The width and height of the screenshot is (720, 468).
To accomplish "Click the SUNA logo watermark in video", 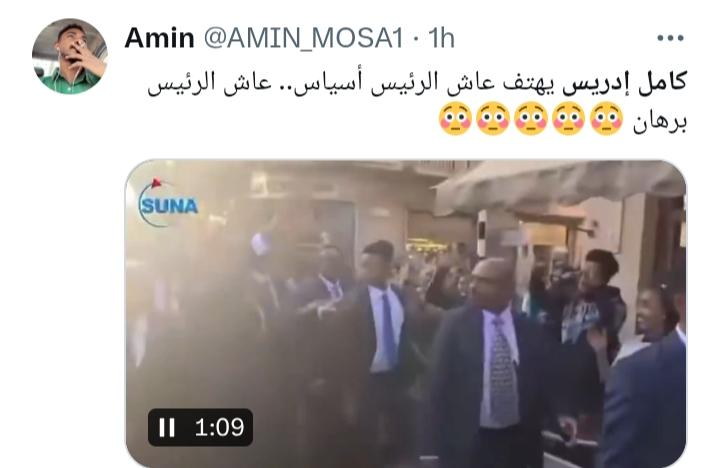I will [x=168, y=203].
